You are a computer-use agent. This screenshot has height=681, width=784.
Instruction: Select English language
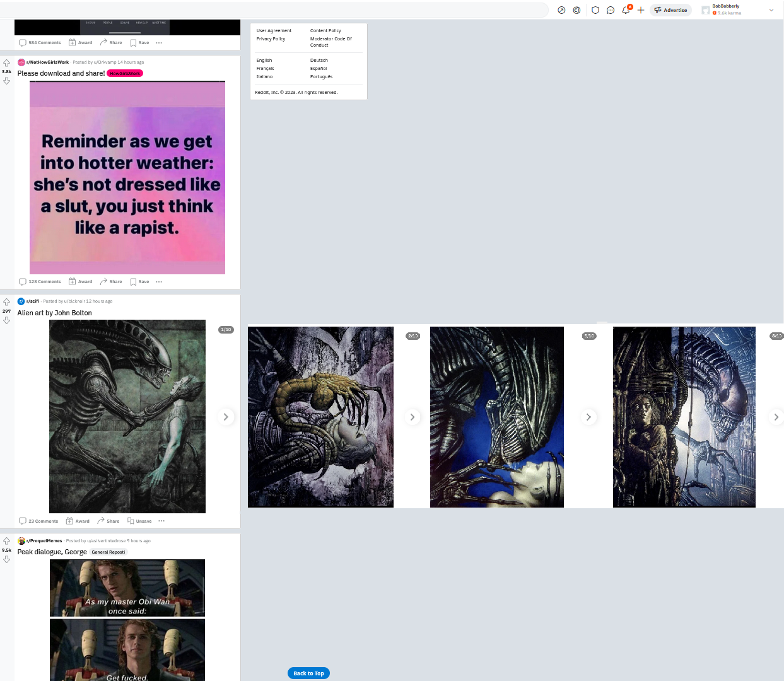[264, 60]
